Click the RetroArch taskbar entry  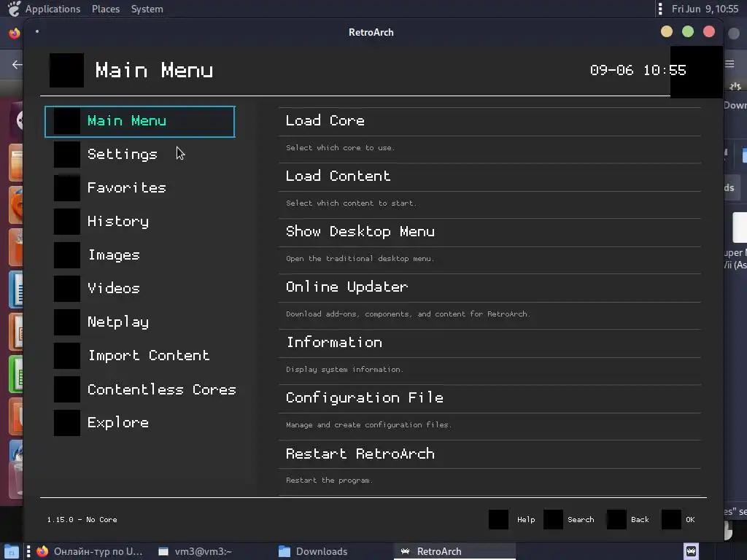click(x=454, y=551)
